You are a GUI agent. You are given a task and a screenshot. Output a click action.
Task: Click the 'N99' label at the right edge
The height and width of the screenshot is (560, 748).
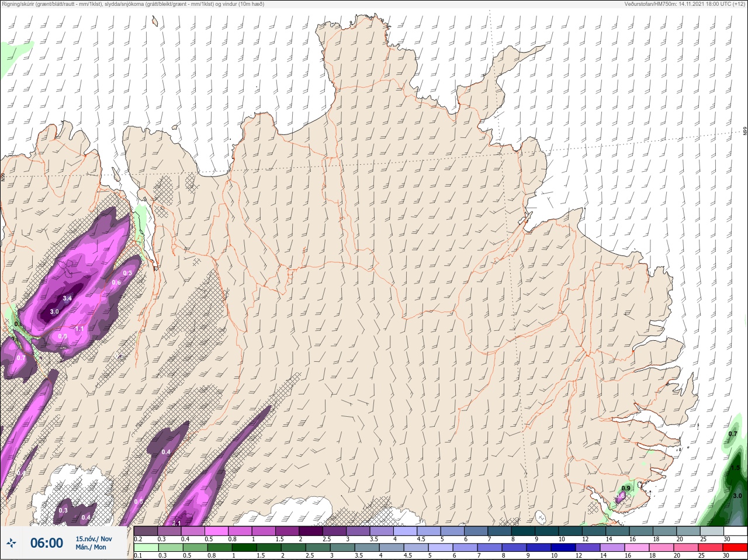[745, 132]
